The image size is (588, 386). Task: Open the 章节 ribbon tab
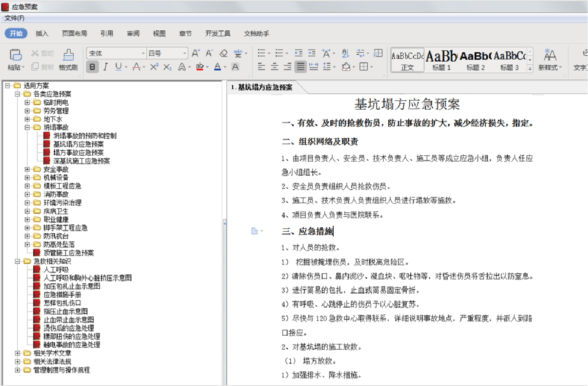point(185,34)
